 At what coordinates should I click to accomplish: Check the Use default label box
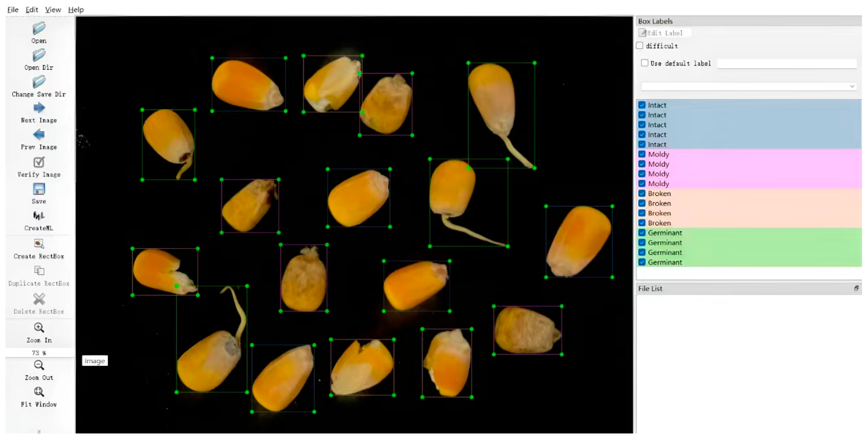point(644,63)
